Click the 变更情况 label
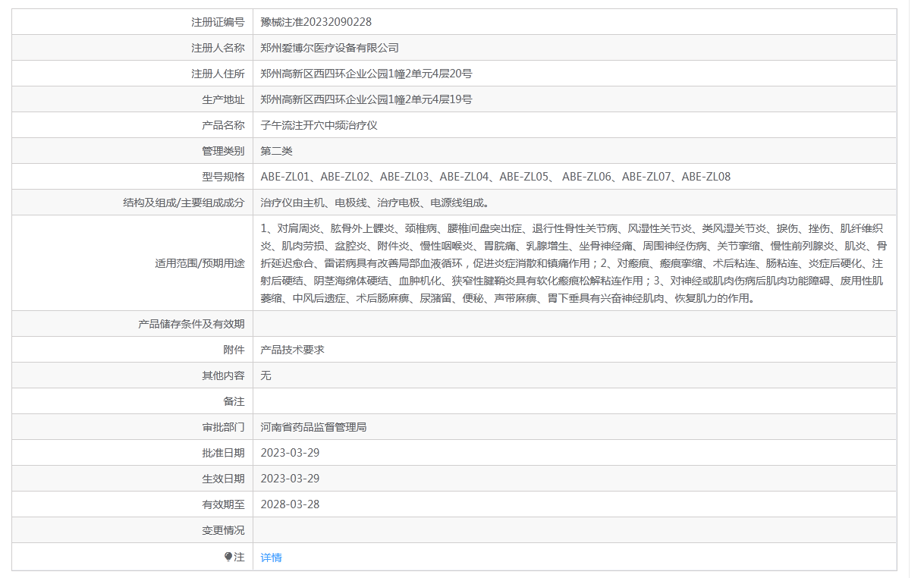This screenshot has height=578, width=924. tap(223, 530)
